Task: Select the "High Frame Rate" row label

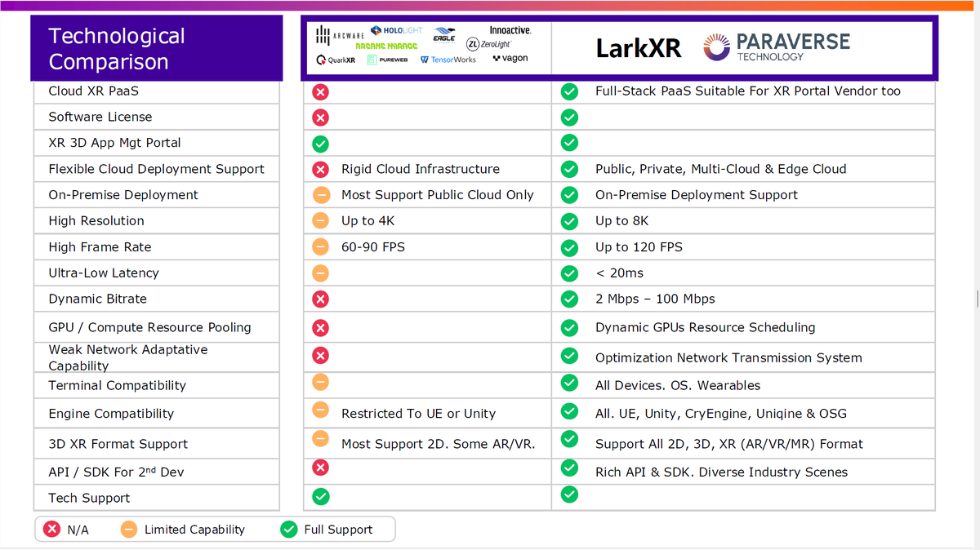Action: [x=100, y=247]
